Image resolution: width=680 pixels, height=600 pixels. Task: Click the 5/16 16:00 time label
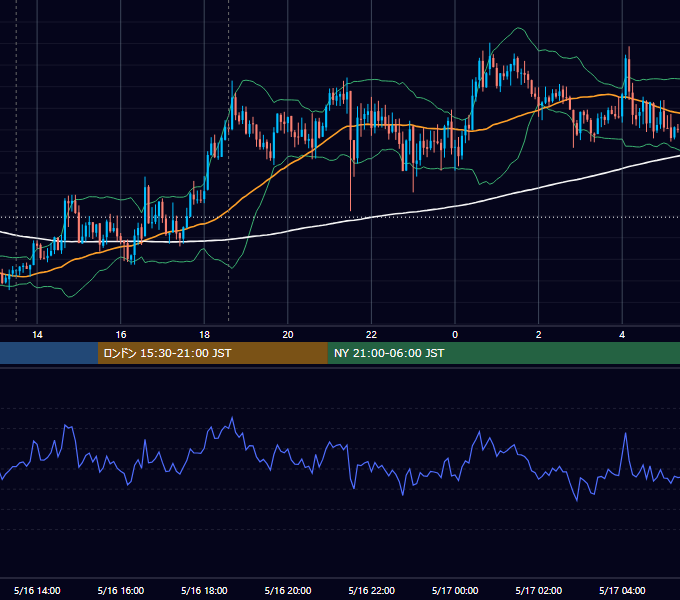[121, 590]
